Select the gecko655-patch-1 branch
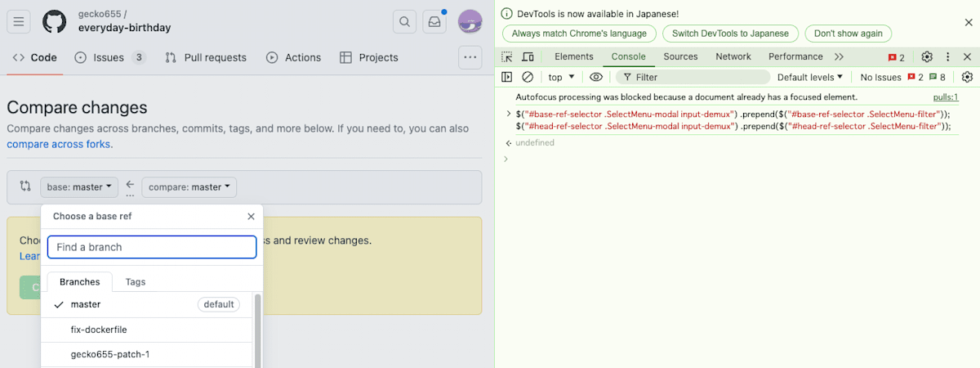 click(147, 355)
